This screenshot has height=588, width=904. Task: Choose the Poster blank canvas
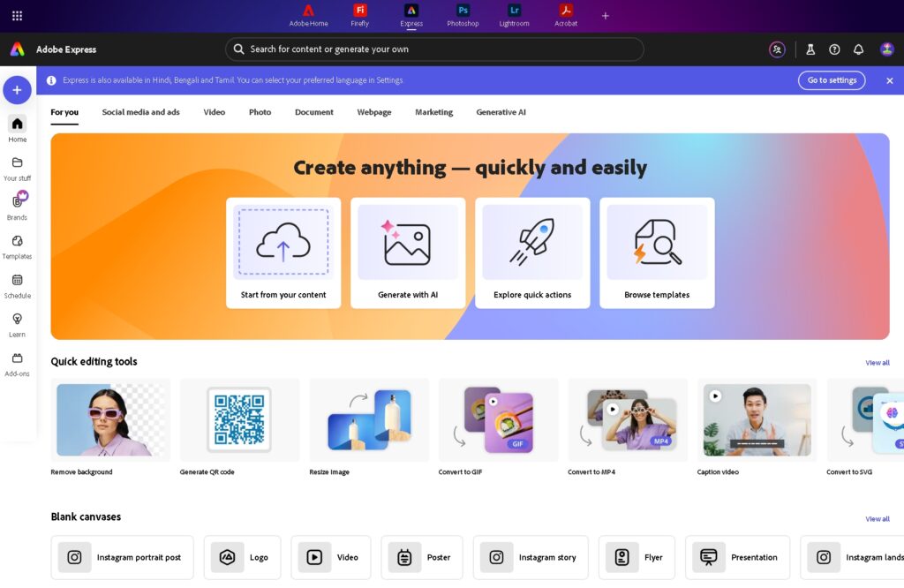coord(422,557)
